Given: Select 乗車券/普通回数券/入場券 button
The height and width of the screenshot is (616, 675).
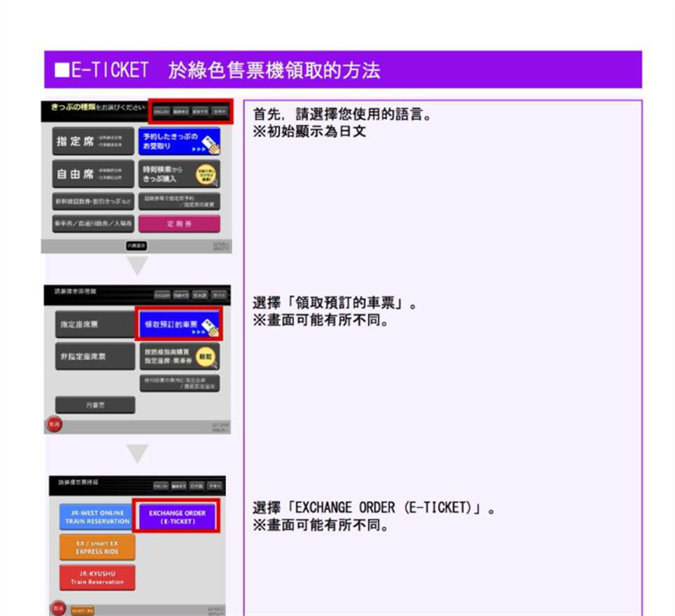Looking at the screenshot, I should 89,223.
